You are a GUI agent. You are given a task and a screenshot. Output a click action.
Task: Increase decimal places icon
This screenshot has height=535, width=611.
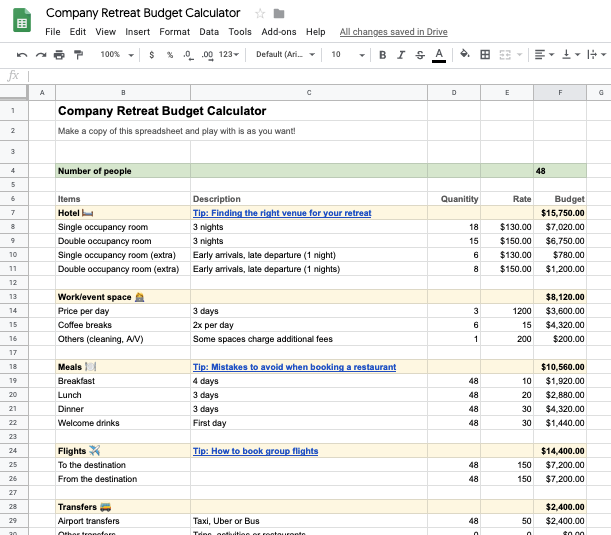click(207, 55)
